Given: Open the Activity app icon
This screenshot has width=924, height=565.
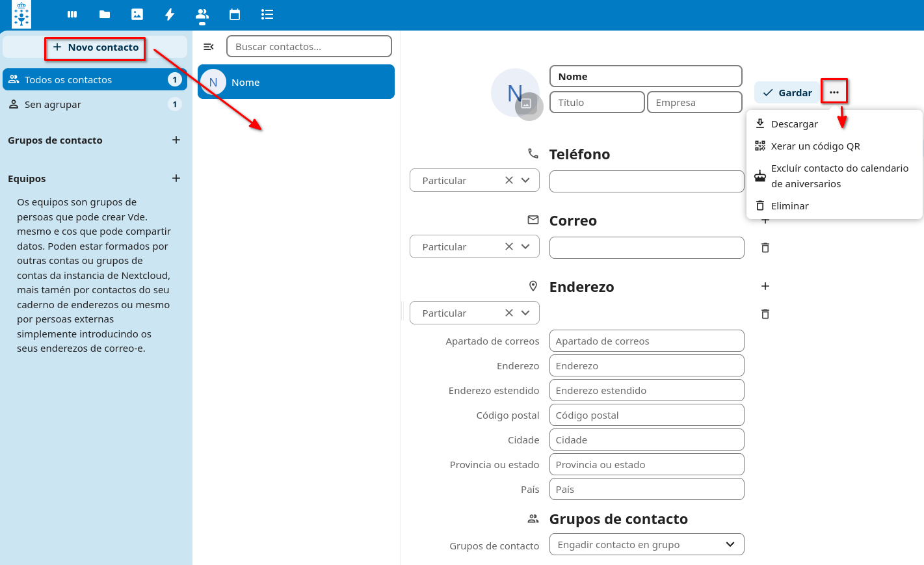Looking at the screenshot, I should (x=169, y=14).
